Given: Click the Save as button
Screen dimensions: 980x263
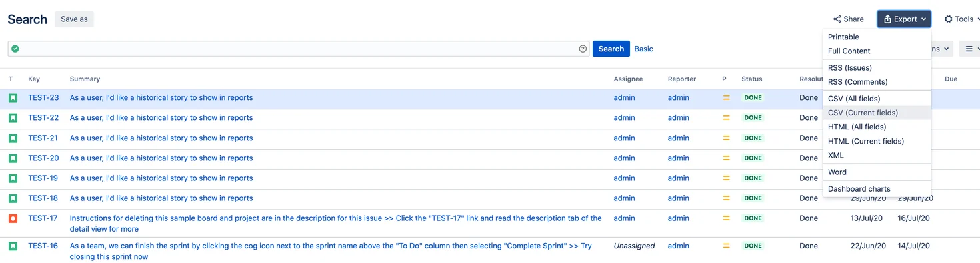Looking at the screenshot, I should click(x=74, y=19).
